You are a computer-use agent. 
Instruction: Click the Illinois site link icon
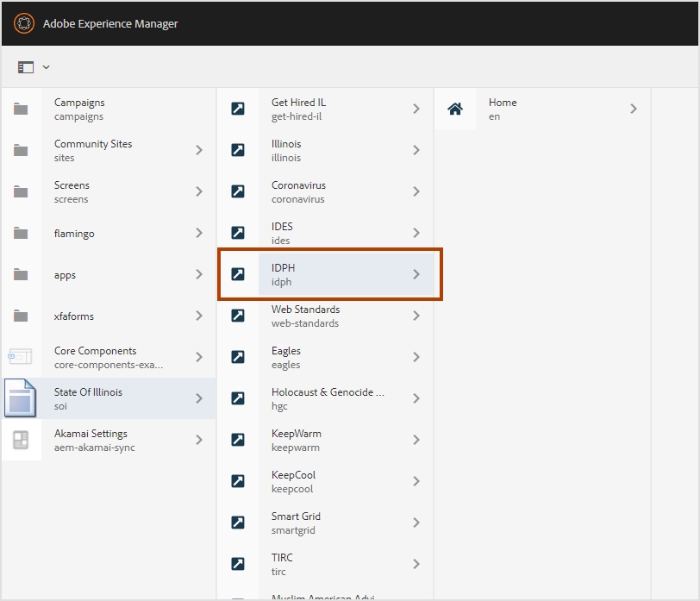click(x=238, y=150)
